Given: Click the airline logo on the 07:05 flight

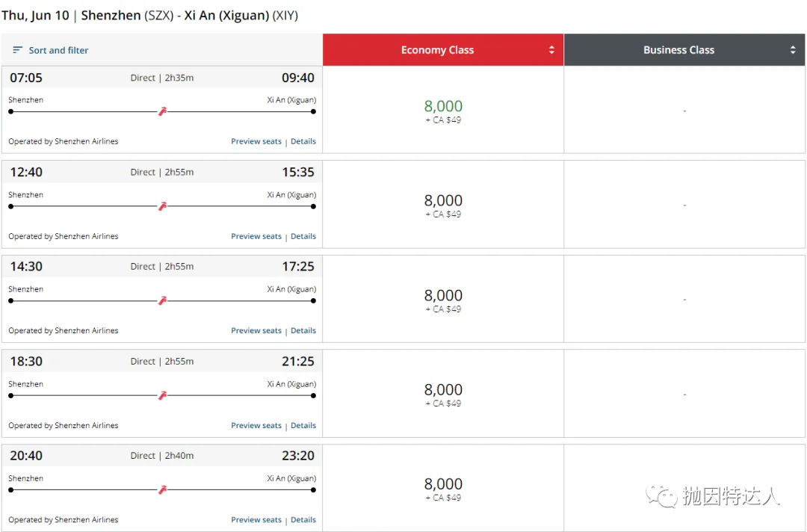Looking at the screenshot, I should (x=162, y=111).
